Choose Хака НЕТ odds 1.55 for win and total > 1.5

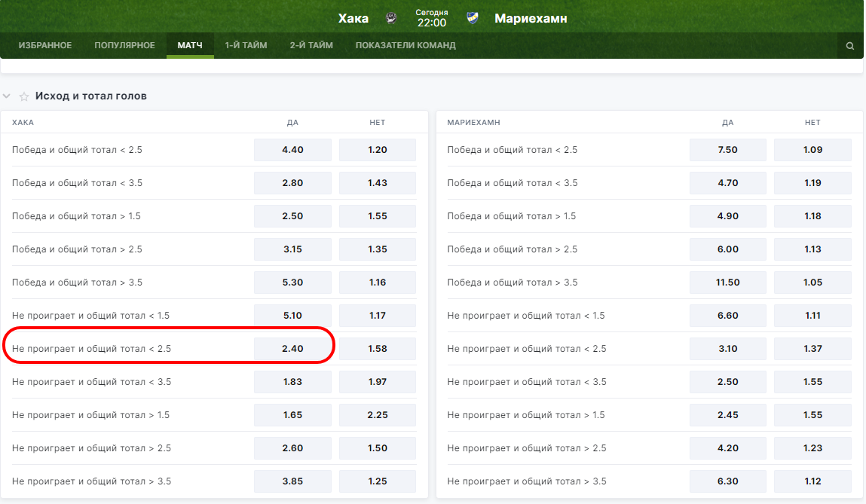pos(378,216)
